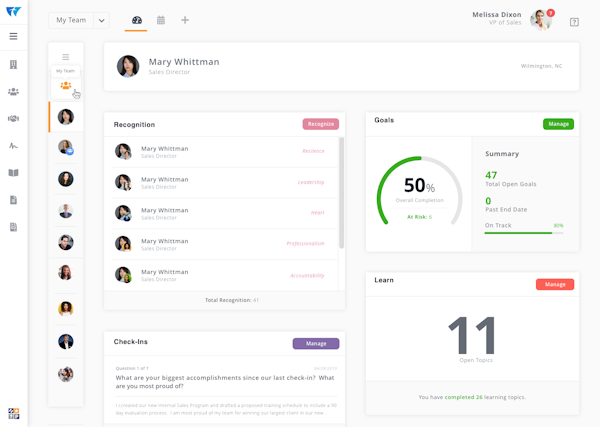Click the On Track progress bar
This screenshot has width=600, height=427.
(x=523, y=233)
